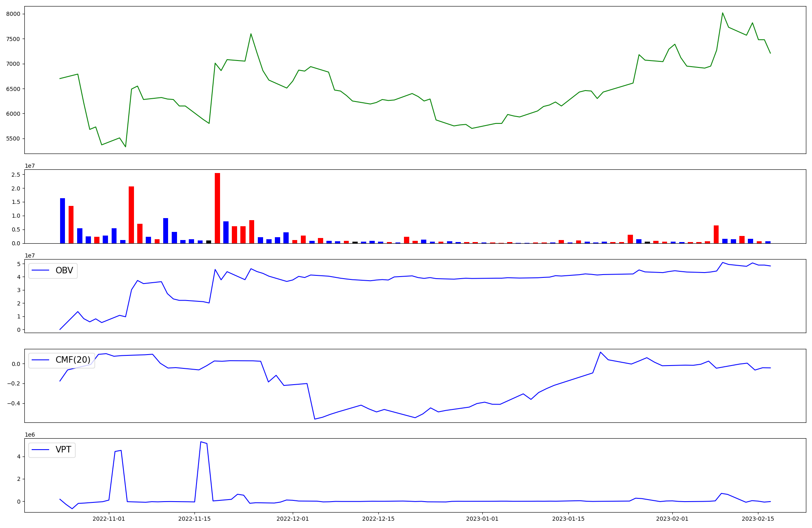Click the 2023-02-15 date axis label
Image resolution: width=812 pixels, height=528 pixels.
coord(758,519)
